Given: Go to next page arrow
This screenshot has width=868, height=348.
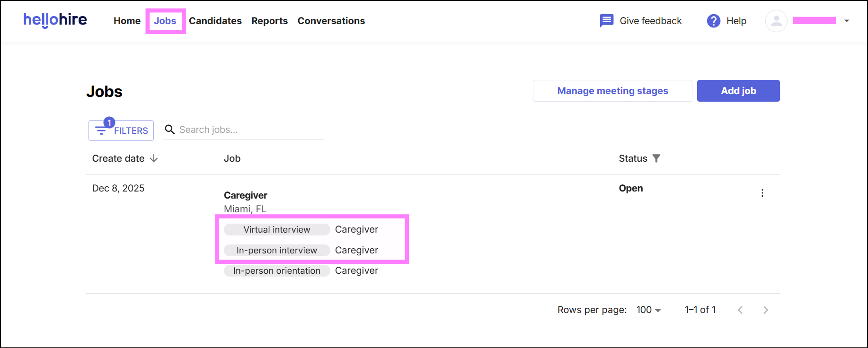Looking at the screenshot, I should [x=766, y=310].
